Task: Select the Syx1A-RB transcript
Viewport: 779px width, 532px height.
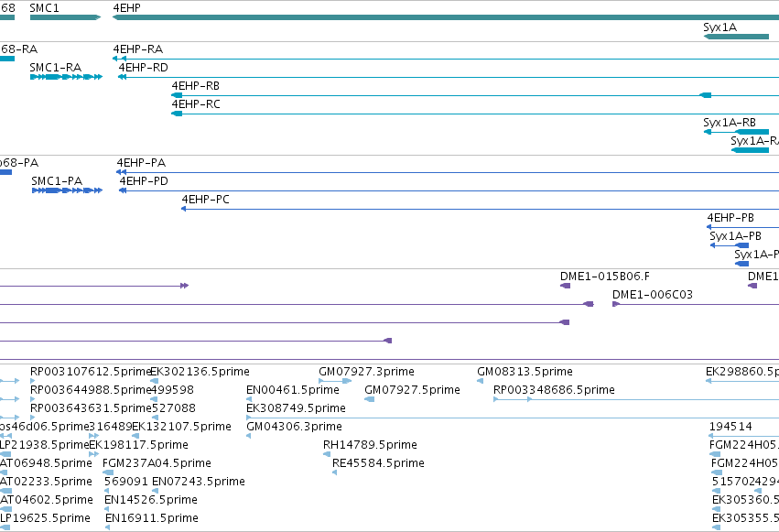Action: point(736,132)
